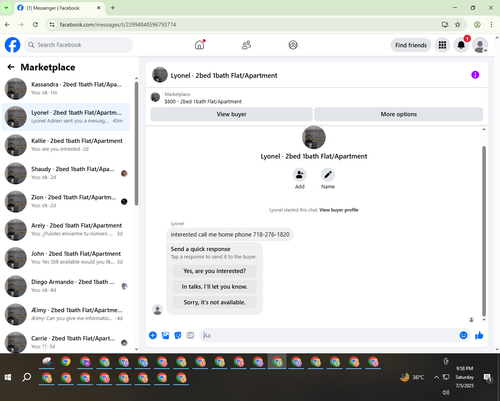
Task: Open the taskbar clock and date
Action: coord(464,377)
